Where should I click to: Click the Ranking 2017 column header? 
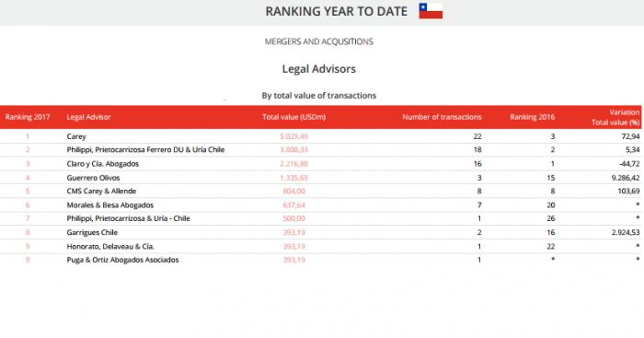(28, 117)
